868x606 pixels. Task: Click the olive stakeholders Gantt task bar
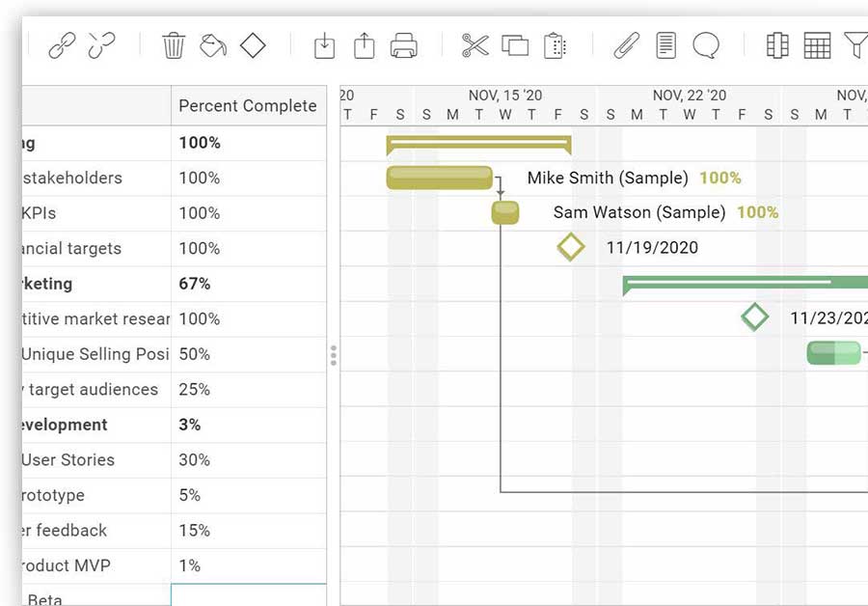pos(440,178)
